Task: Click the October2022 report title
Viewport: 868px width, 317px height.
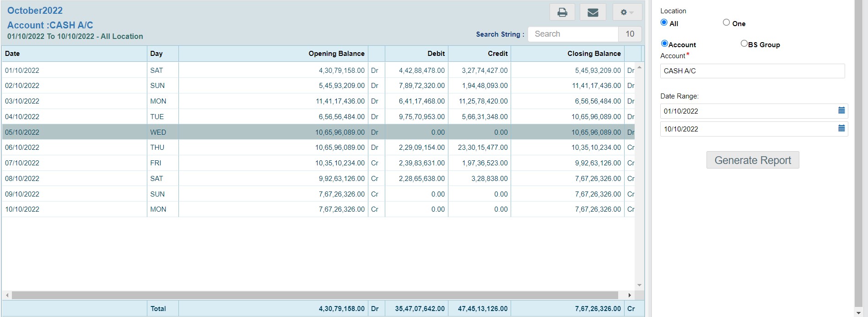Action: coord(35,11)
